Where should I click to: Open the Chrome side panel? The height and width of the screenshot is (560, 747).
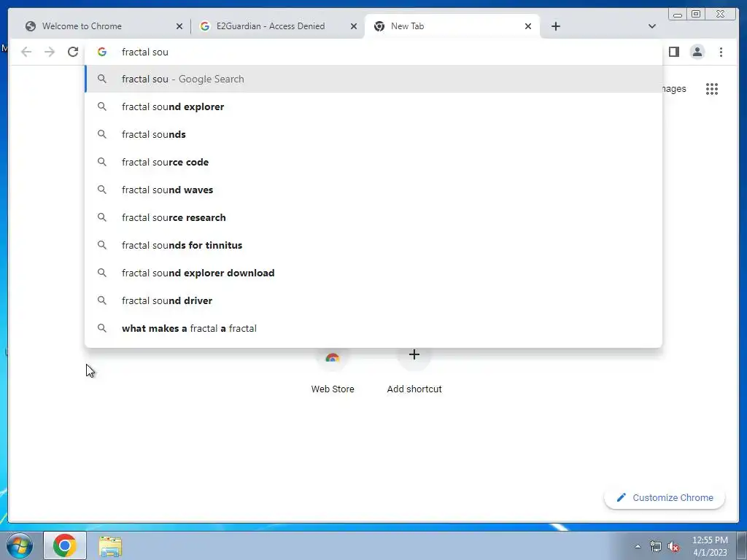pos(673,52)
